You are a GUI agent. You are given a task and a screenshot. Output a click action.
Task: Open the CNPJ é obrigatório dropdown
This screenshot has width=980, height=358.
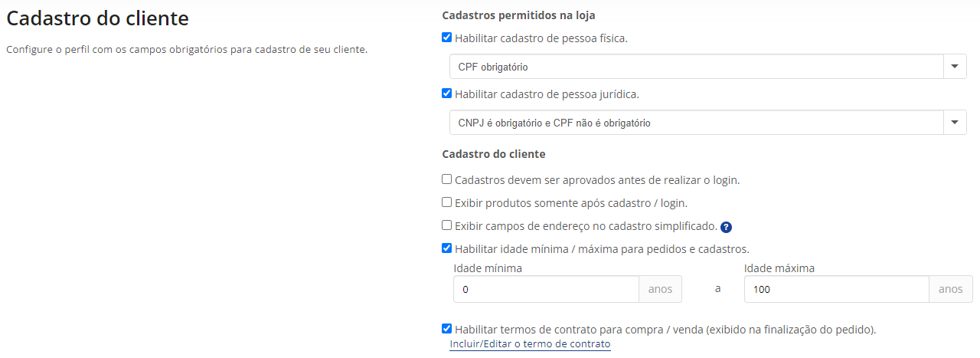click(708, 122)
